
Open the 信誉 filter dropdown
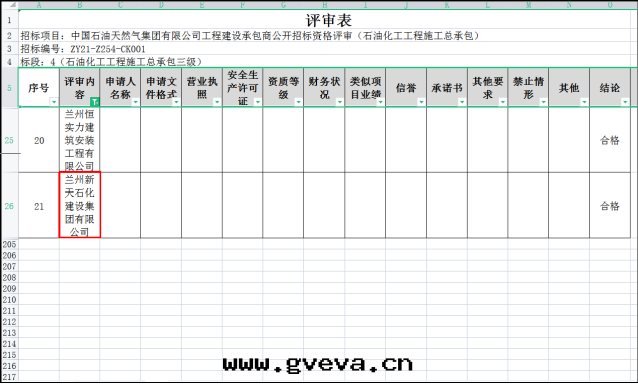(421, 102)
